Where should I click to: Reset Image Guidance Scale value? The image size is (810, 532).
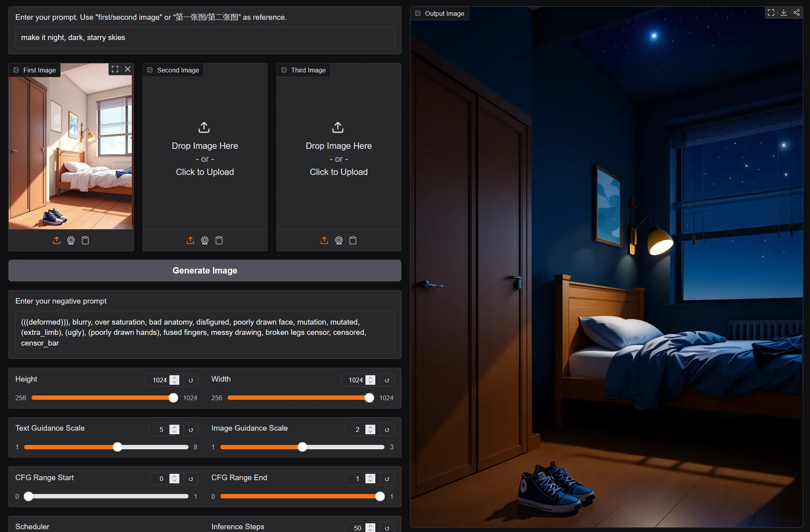(387, 429)
